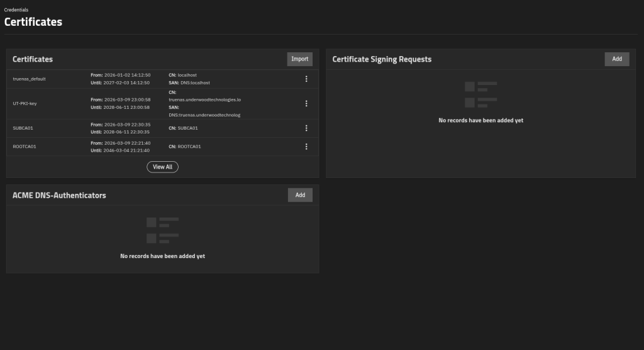Select the SUBCA01 certificate name
Image resolution: width=644 pixels, height=350 pixels.
coord(23,128)
